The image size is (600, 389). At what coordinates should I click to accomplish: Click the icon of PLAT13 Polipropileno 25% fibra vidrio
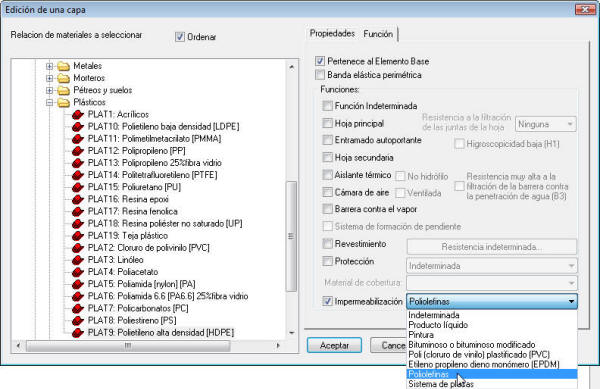[x=78, y=163]
